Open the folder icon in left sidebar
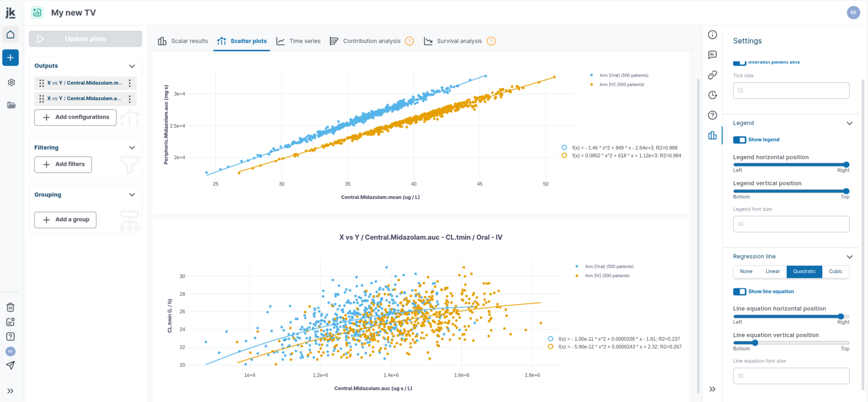The image size is (868, 402). [x=11, y=105]
